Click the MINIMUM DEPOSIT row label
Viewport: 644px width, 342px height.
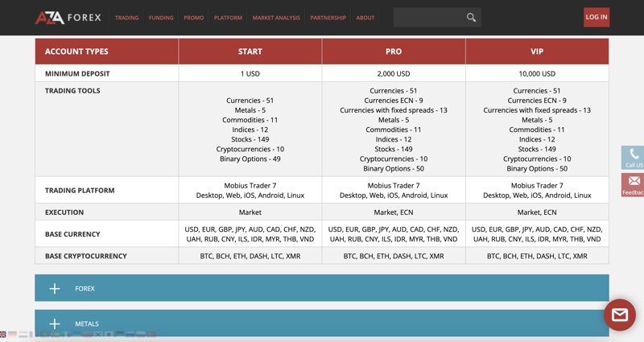(77, 73)
